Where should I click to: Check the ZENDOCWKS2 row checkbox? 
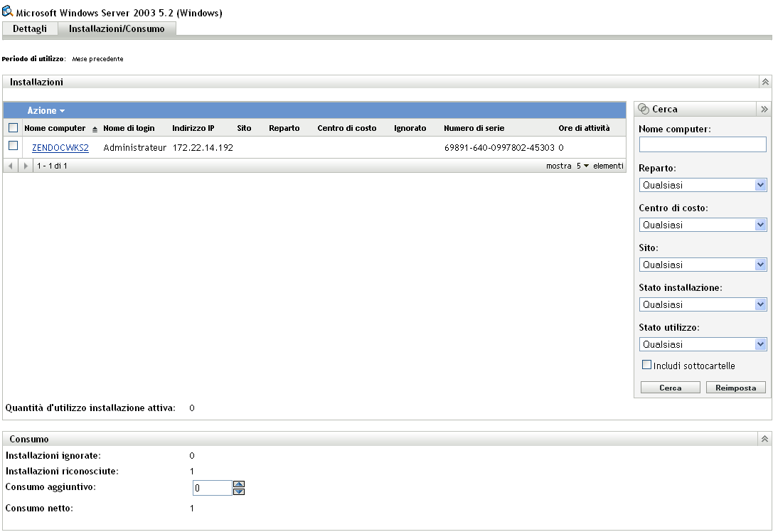(x=14, y=146)
